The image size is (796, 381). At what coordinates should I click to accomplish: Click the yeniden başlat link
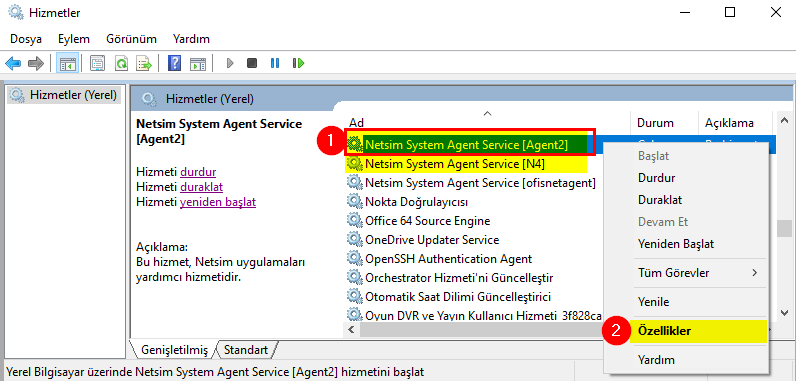coord(218,202)
